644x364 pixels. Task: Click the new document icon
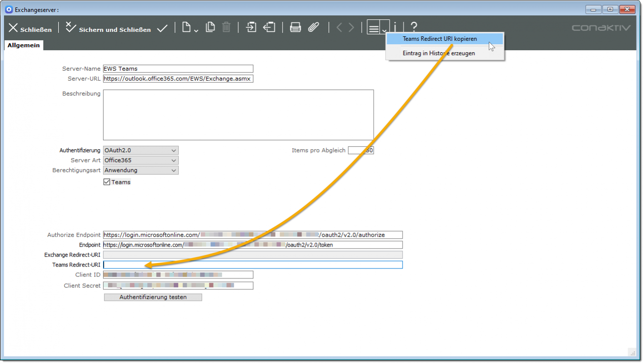click(x=187, y=28)
